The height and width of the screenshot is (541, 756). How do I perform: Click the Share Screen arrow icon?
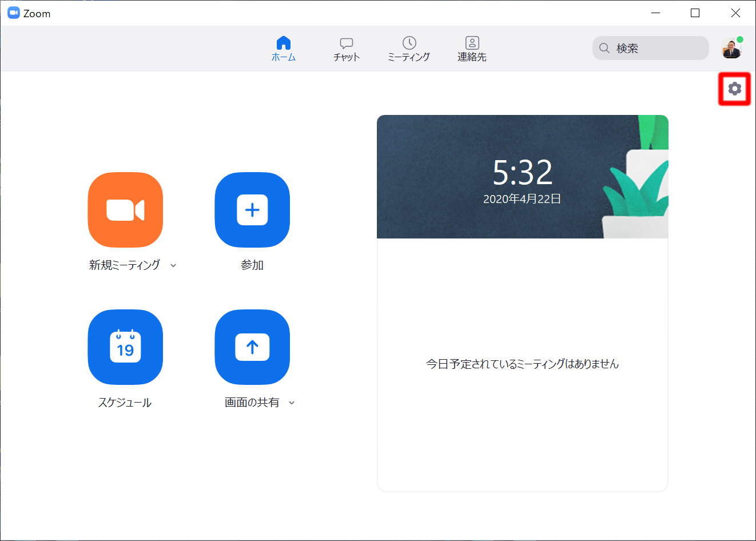[252, 347]
